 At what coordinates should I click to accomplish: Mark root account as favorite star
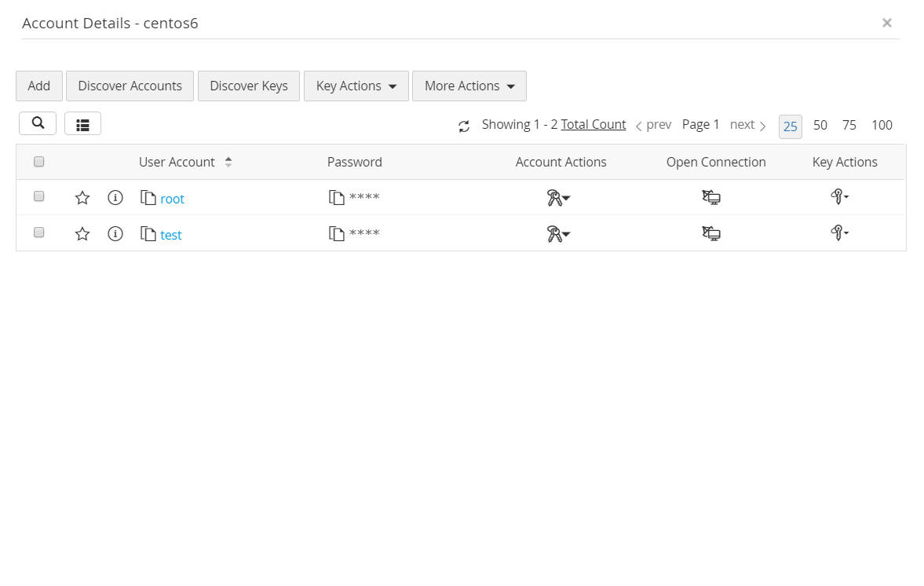tap(82, 198)
